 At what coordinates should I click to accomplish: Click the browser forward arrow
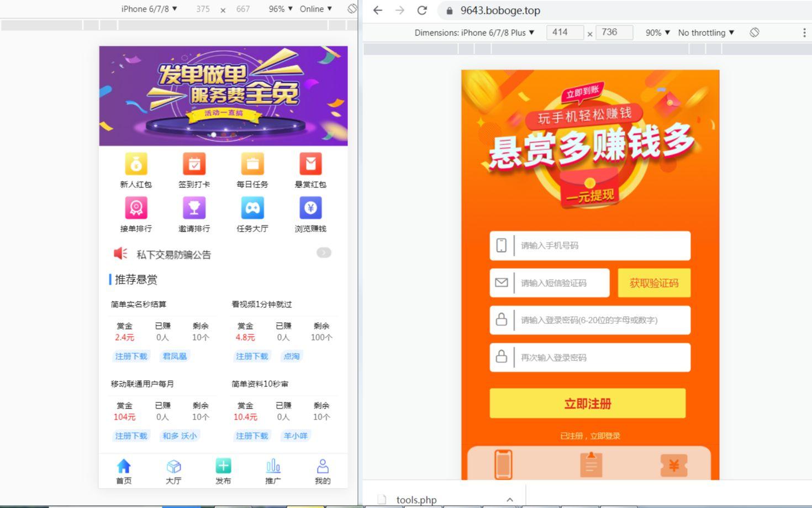[400, 10]
